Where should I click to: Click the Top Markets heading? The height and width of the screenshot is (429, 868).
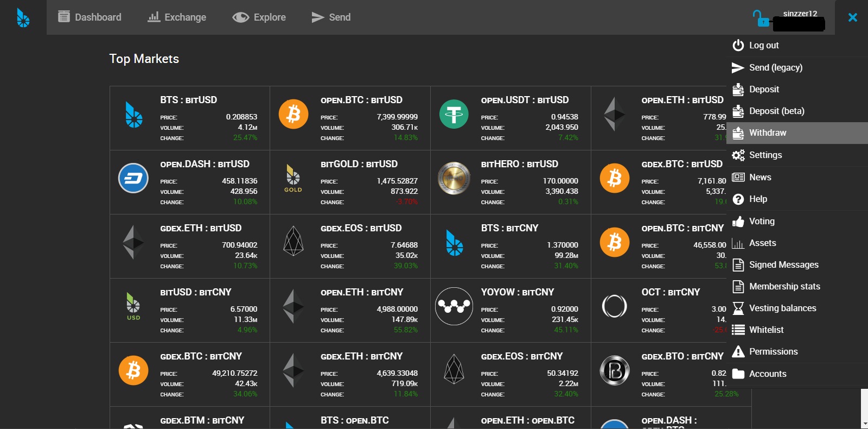pyautogui.click(x=144, y=59)
